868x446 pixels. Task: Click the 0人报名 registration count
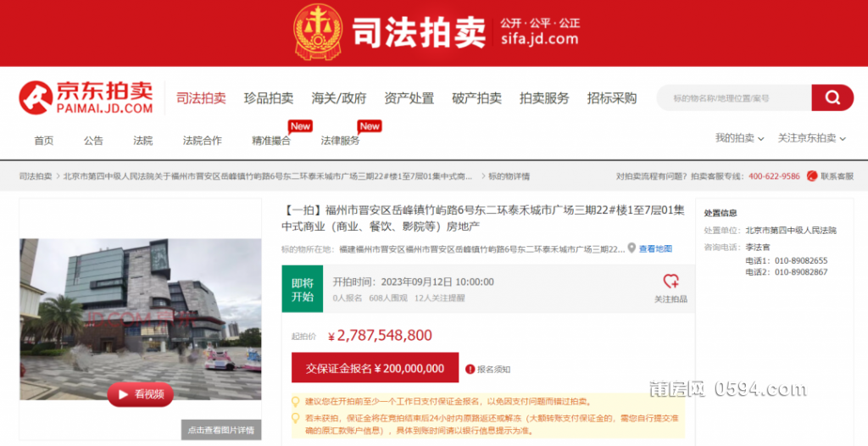pos(348,298)
